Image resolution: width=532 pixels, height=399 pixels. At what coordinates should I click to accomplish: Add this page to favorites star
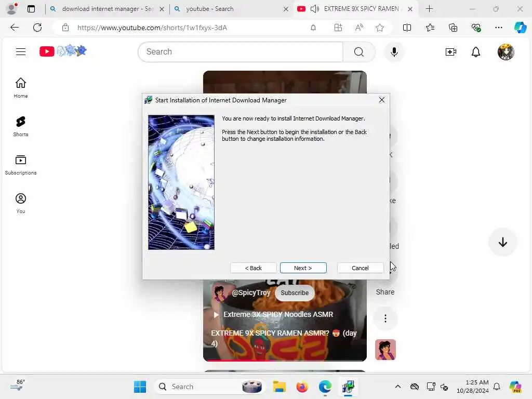point(380,28)
